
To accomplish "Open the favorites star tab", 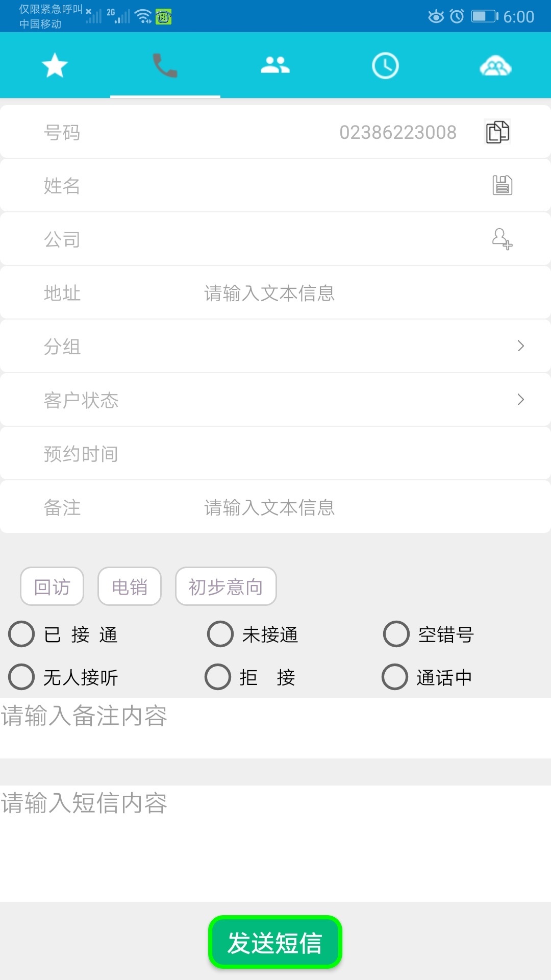I will [x=55, y=66].
